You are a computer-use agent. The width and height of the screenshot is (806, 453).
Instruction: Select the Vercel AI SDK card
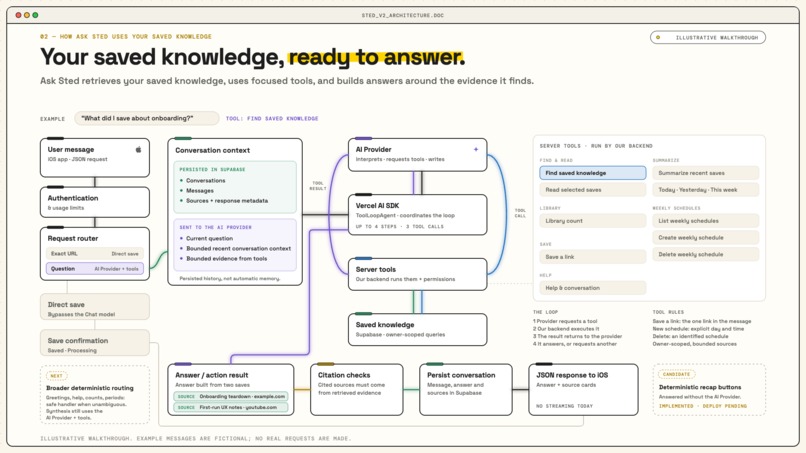tap(417, 215)
